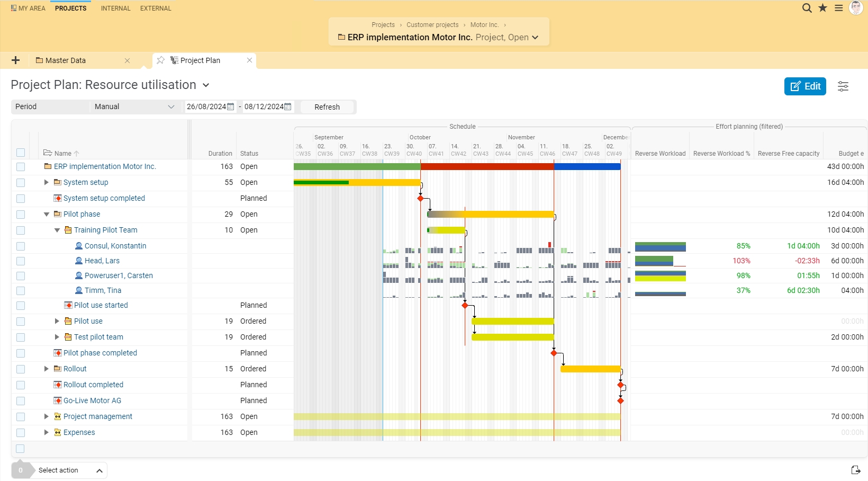Click the blue Edit button
The image size is (868, 481).
coord(805,86)
